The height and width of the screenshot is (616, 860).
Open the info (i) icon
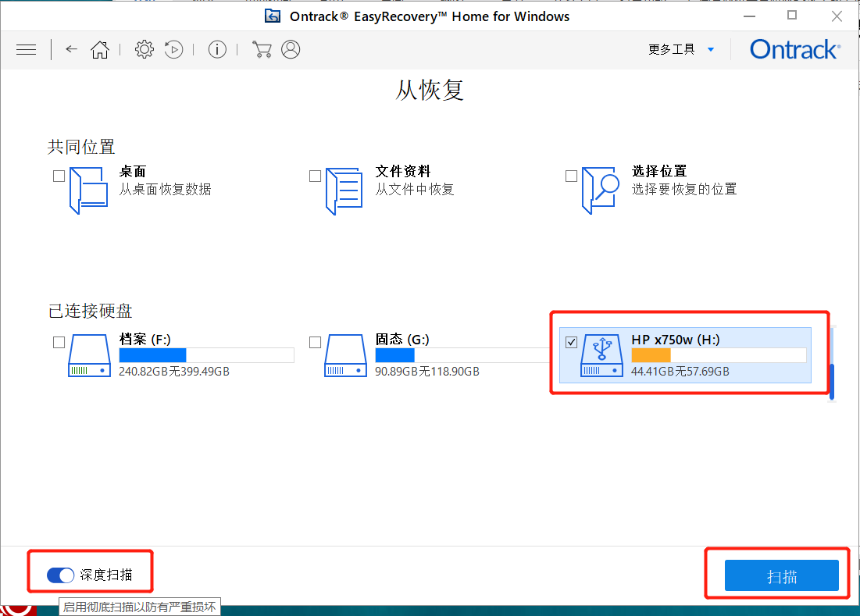217,49
